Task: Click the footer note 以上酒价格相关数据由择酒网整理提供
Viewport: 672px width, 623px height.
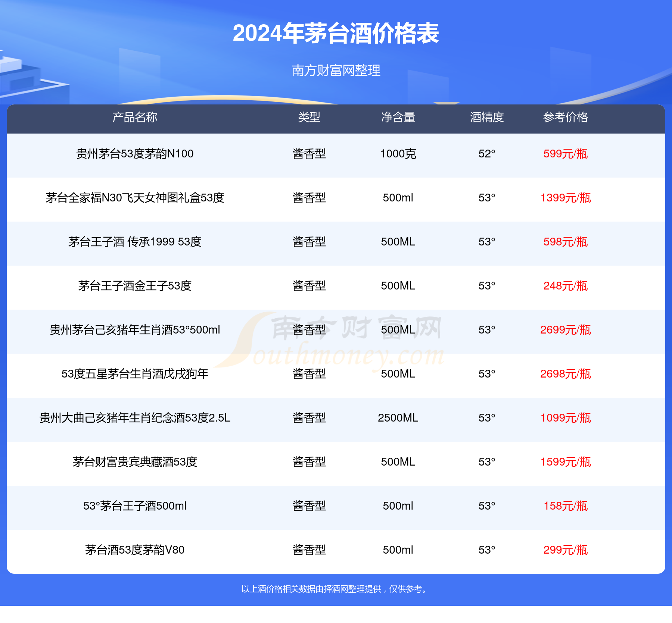Action: point(311,589)
